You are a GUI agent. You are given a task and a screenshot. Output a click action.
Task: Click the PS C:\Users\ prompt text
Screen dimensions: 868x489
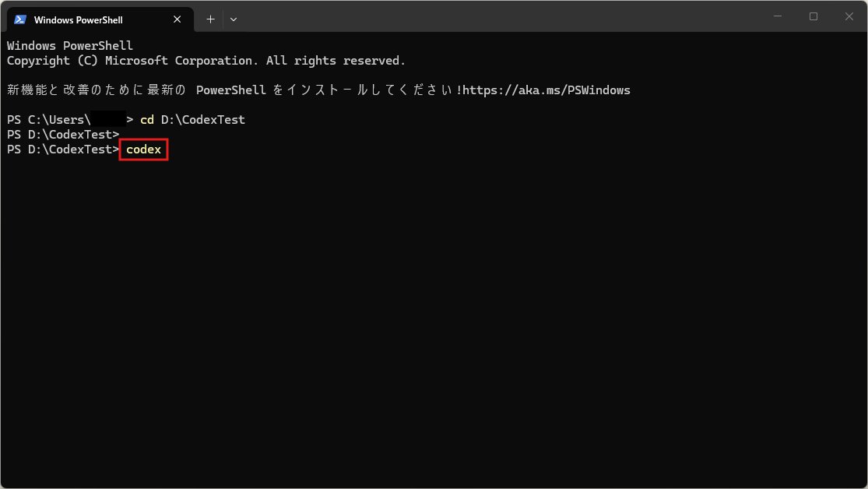pyautogui.click(x=48, y=120)
